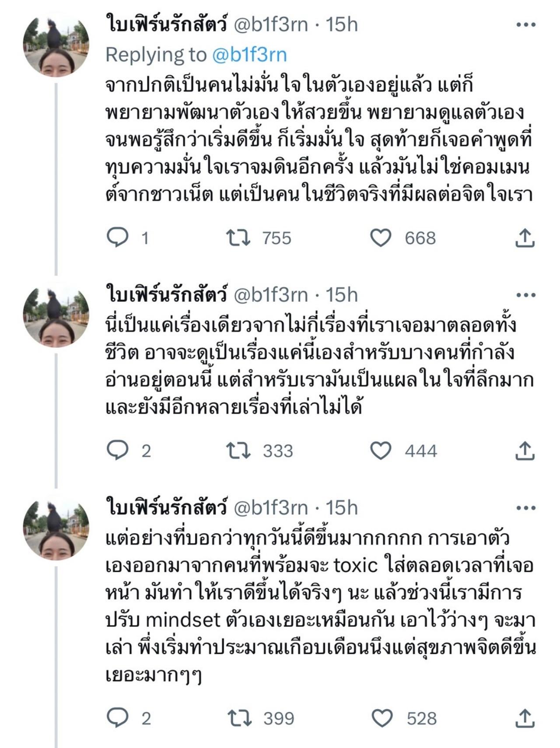Share the third tweet about mindset

point(525,718)
